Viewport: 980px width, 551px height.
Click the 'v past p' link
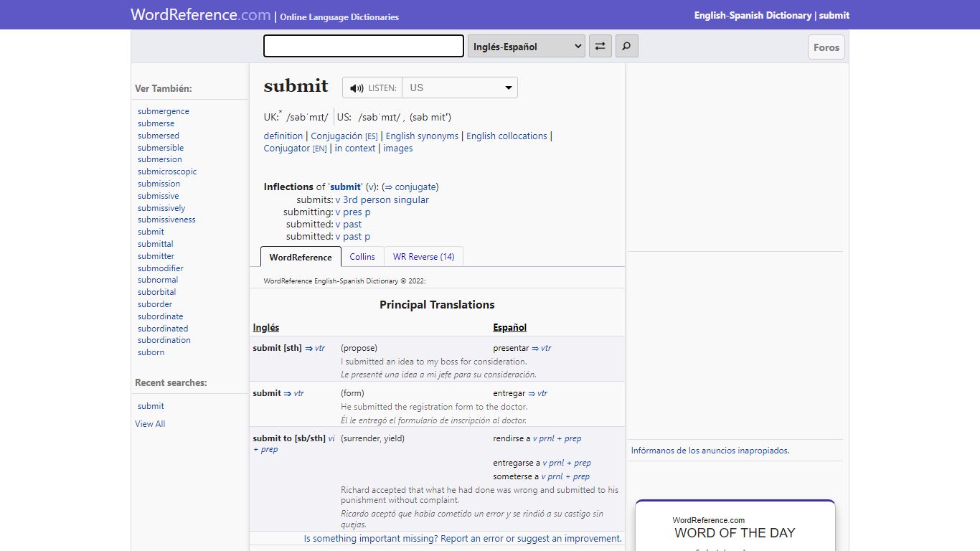pos(353,237)
